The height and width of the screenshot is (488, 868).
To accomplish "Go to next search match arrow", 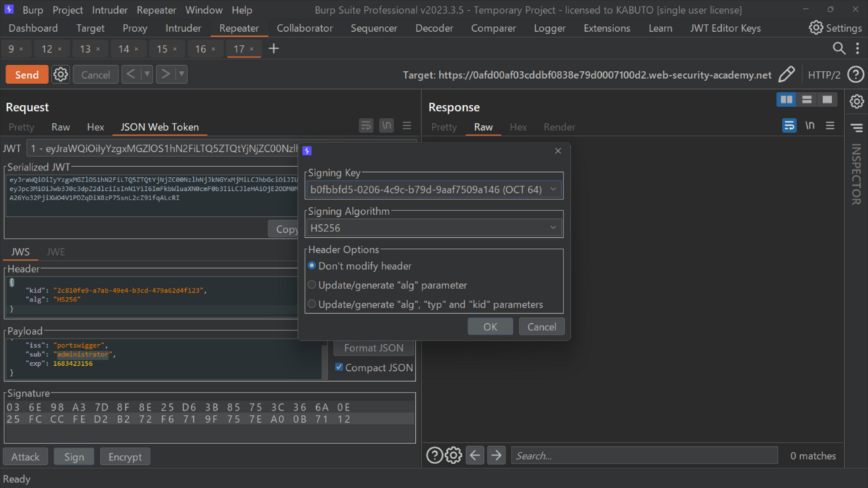I will pos(496,455).
